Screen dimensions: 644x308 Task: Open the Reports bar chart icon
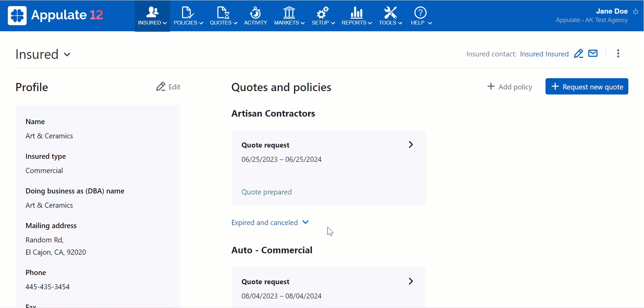[x=356, y=12]
